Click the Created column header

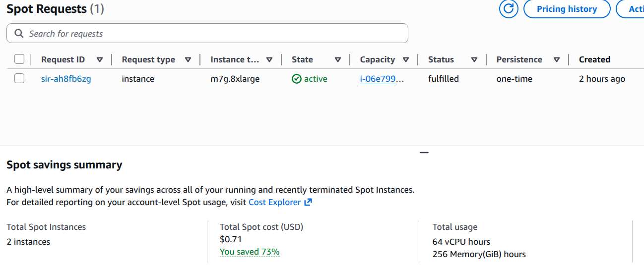point(594,59)
